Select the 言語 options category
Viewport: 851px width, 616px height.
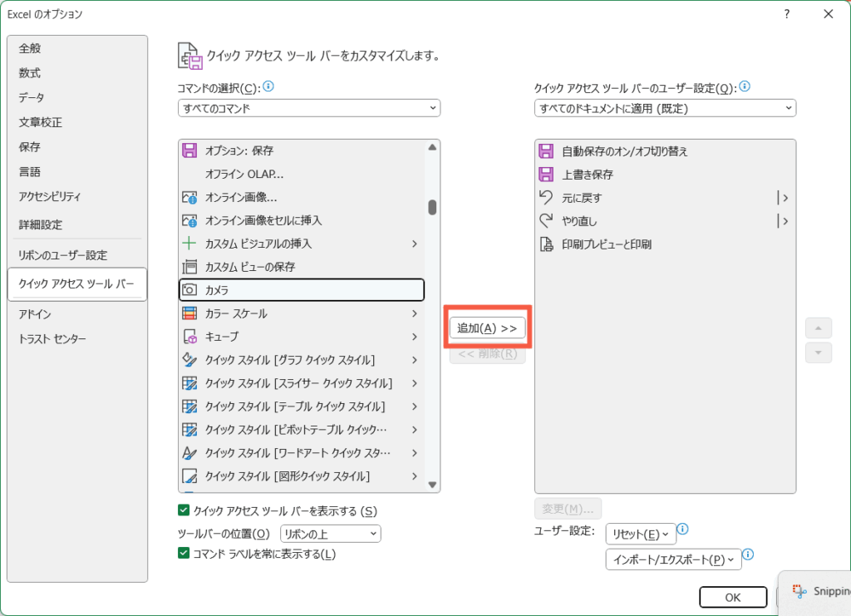coord(30,172)
